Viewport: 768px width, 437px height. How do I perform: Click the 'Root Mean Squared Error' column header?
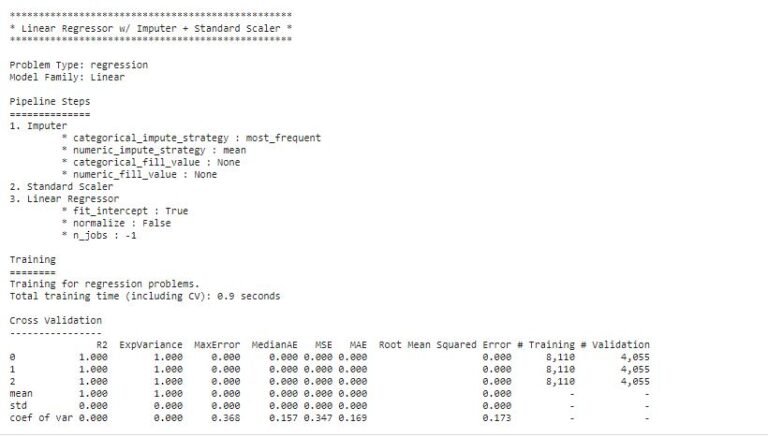445,345
